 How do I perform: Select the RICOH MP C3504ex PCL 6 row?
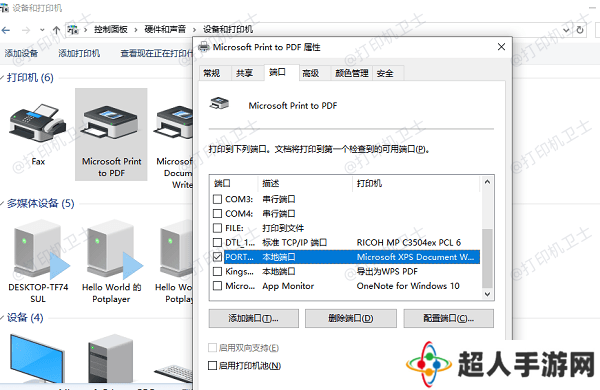pos(346,243)
